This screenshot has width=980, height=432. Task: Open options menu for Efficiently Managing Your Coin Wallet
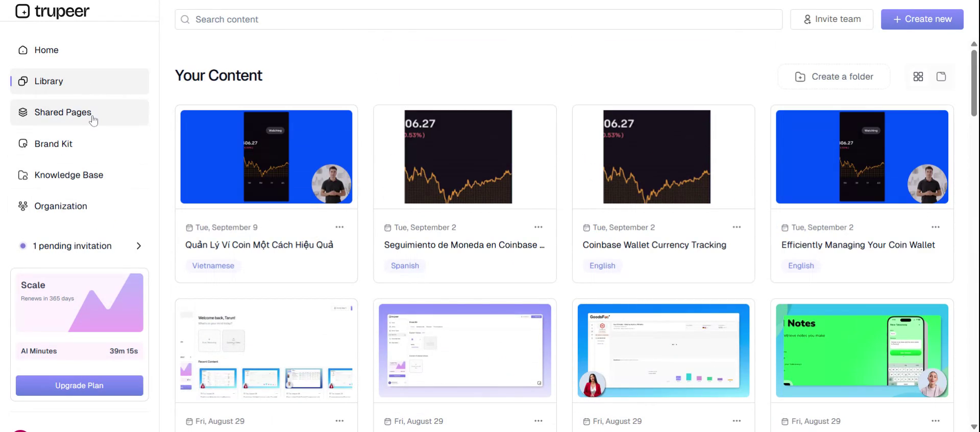(x=935, y=227)
